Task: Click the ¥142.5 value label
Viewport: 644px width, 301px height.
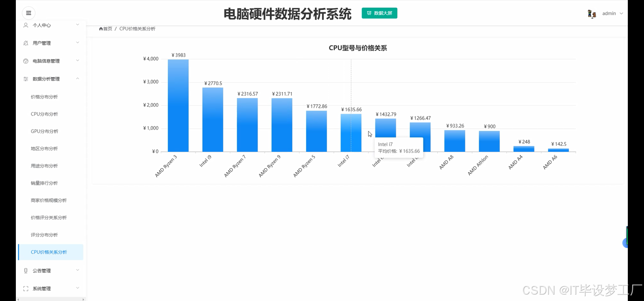Action: [559, 144]
